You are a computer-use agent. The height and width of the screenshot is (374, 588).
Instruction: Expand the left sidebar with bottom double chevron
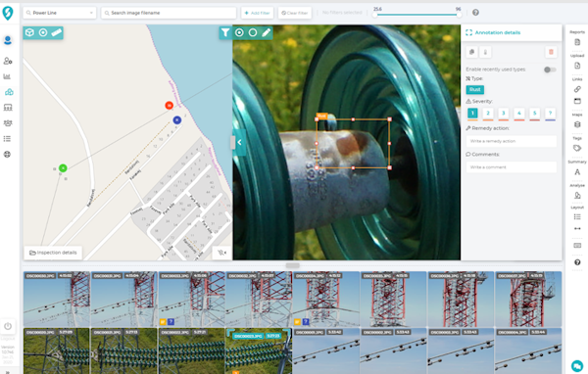tap(8, 371)
